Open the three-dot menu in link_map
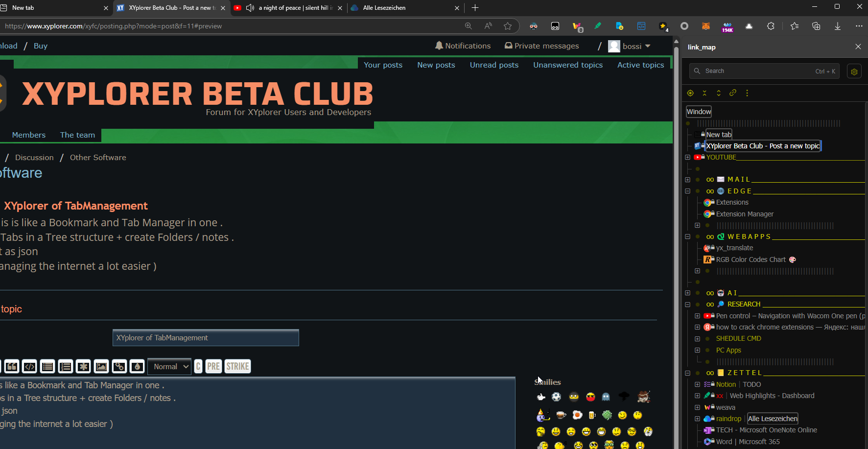The width and height of the screenshot is (868, 449). (747, 93)
